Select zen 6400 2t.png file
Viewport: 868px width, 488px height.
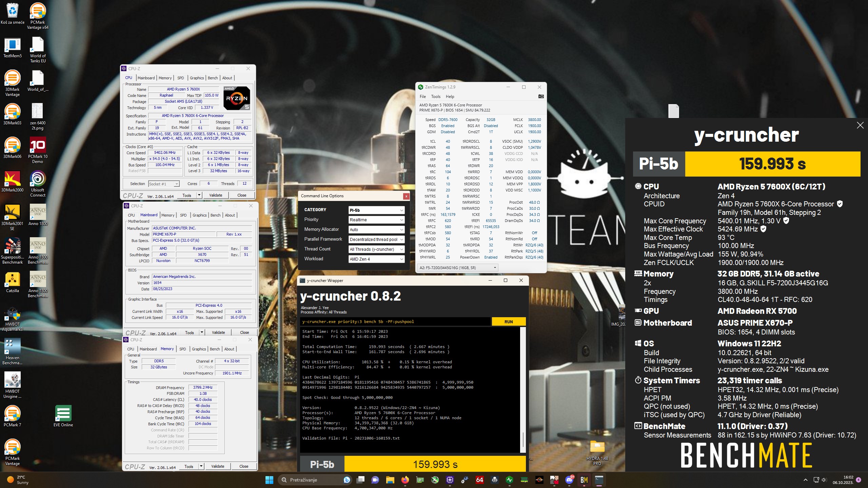(x=38, y=117)
